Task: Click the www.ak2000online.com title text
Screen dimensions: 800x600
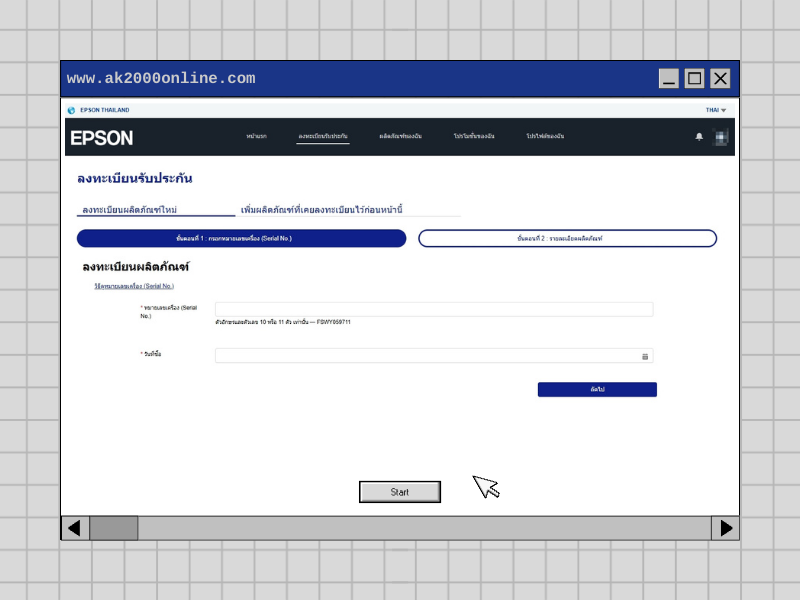Action: [x=161, y=78]
